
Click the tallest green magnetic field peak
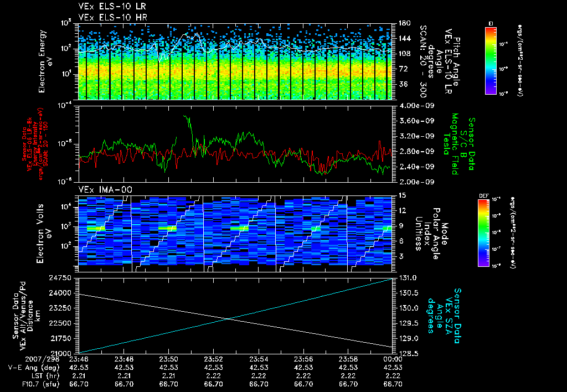tap(185, 116)
